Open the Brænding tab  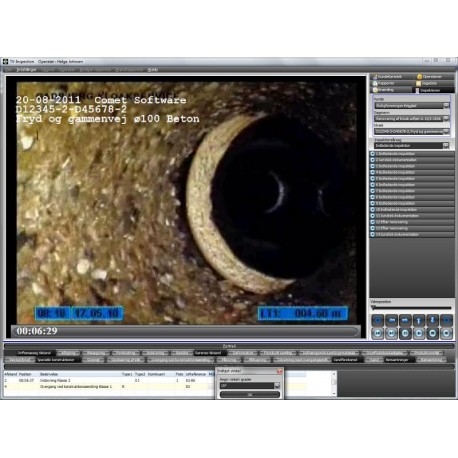pos(391,90)
